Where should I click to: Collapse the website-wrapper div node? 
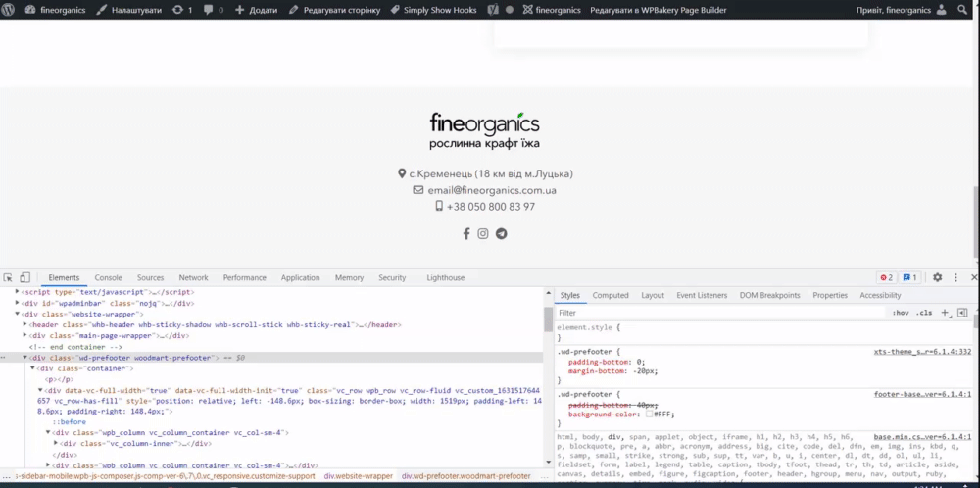18,314
